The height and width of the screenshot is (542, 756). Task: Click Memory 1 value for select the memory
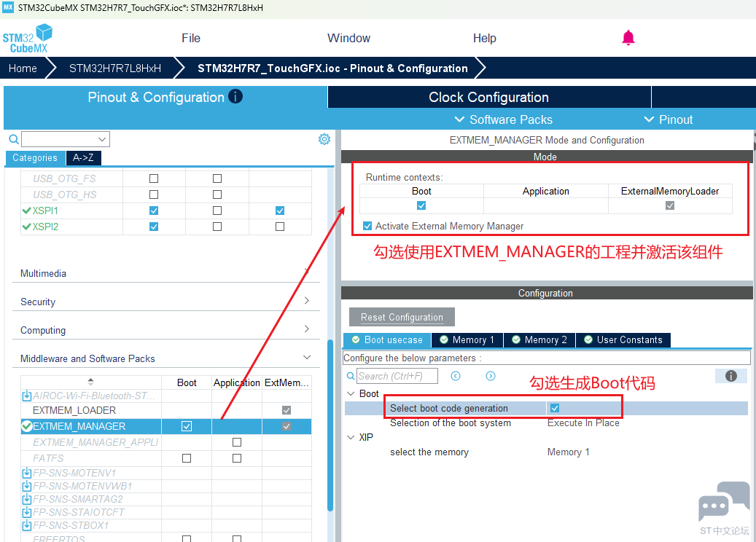569,452
